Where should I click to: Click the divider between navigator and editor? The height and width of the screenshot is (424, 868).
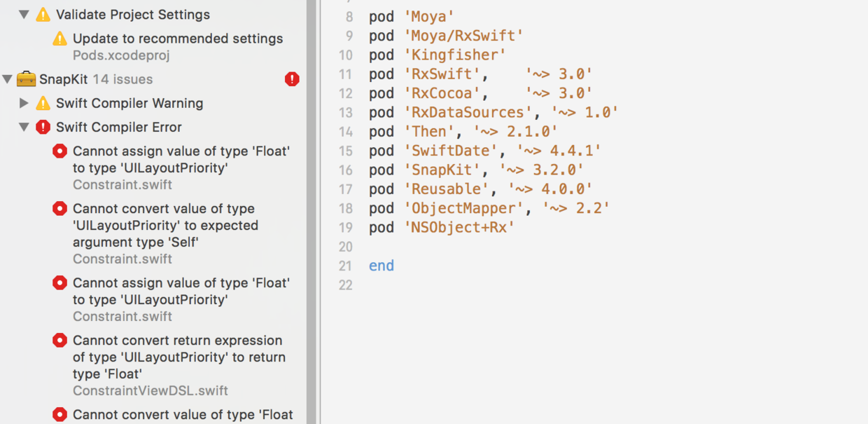pyautogui.click(x=312, y=210)
